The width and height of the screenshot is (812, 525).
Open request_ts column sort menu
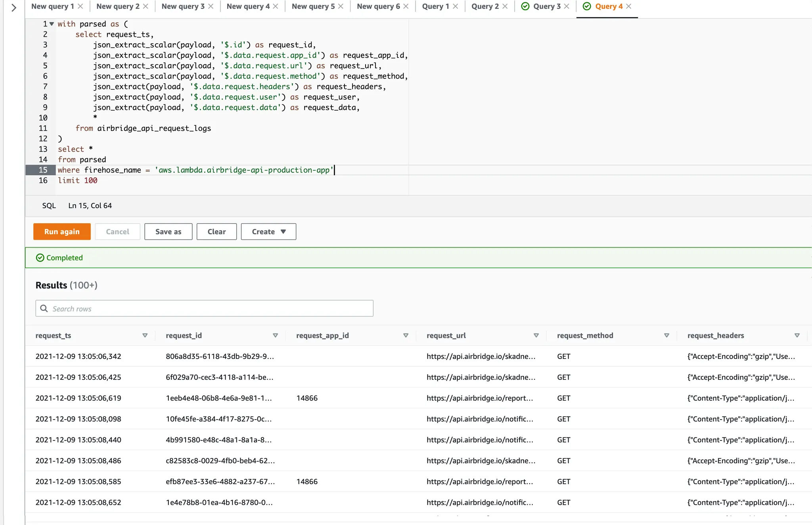pos(145,335)
